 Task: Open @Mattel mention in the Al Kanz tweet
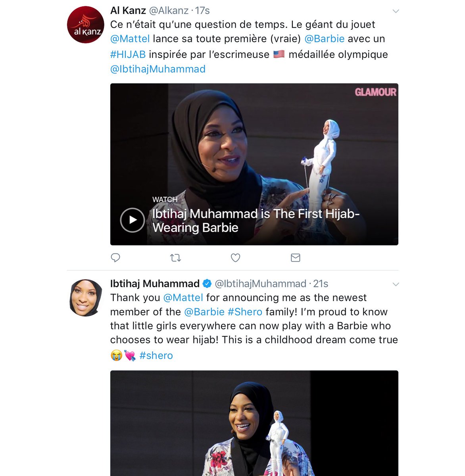130,39
